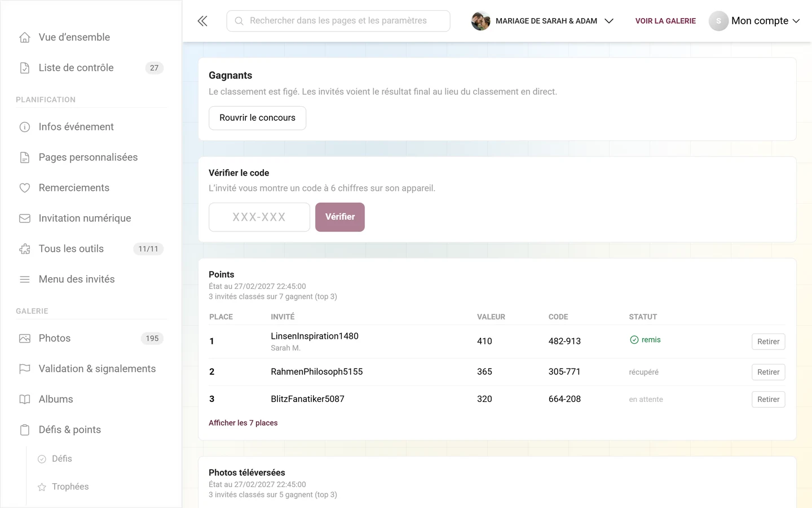The image size is (812, 508).
Task: Expand the Mariage de Sarah & Adam dropdown
Action: (x=609, y=21)
